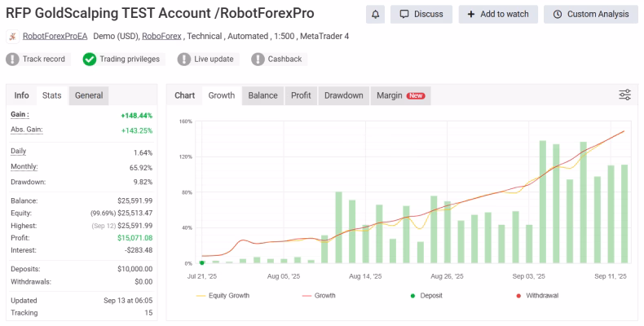Open chart settings sliders icon
This screenshot has width=644, height=326.
click(x=624, y=95)
